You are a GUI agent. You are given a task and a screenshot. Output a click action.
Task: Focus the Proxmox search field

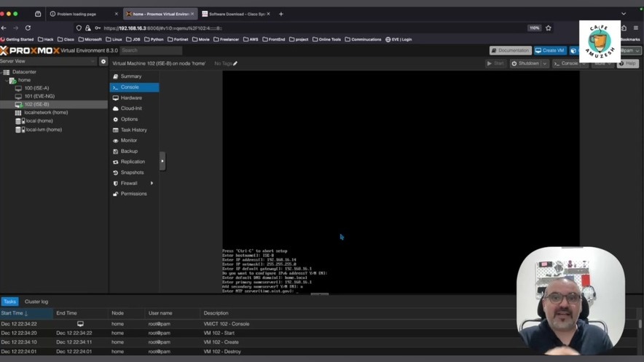[x=151, y=50]
